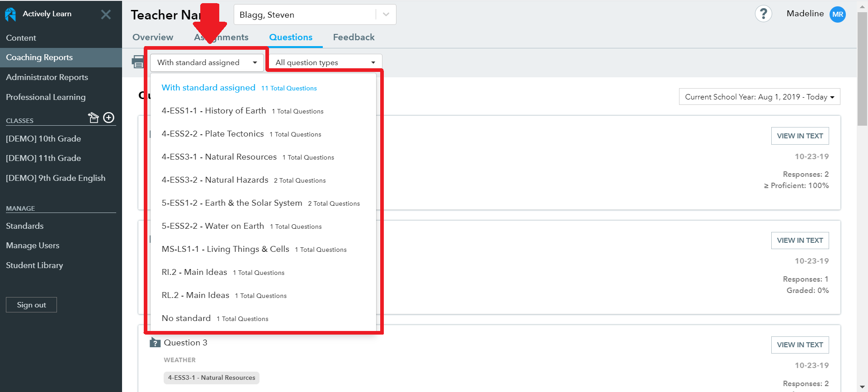Click the Question 3 icon

pyautogui.click(x=155, y=342)
